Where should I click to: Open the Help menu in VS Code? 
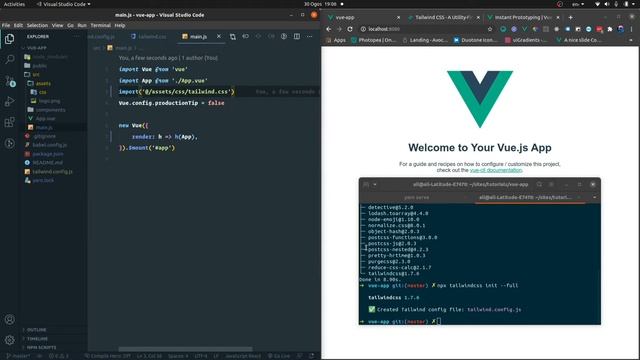tap(120, 25)
